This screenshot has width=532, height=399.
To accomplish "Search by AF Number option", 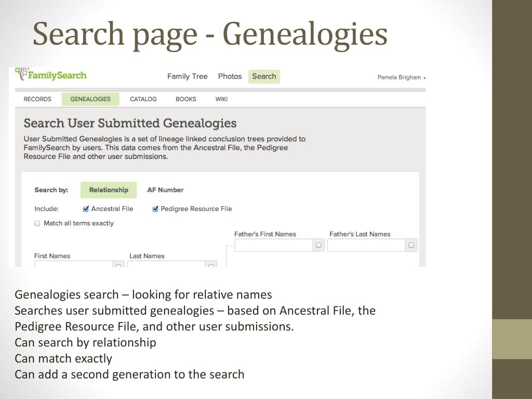I will [165, 190].
